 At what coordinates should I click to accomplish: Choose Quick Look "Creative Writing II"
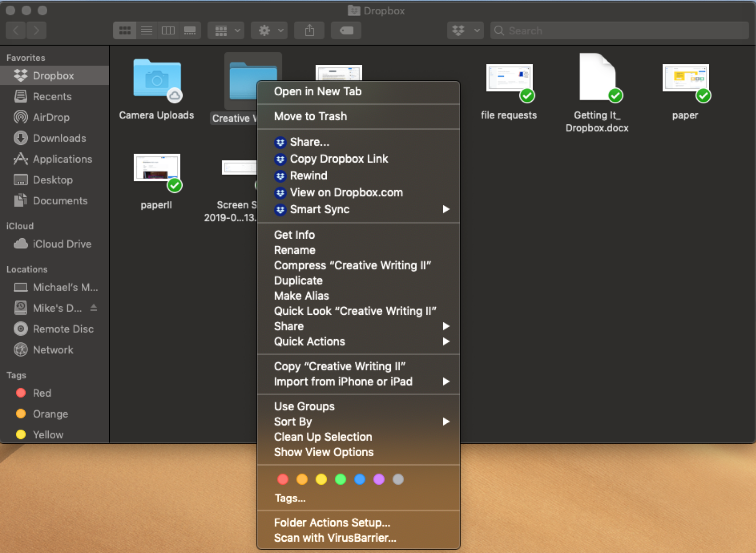click(359, 311)
